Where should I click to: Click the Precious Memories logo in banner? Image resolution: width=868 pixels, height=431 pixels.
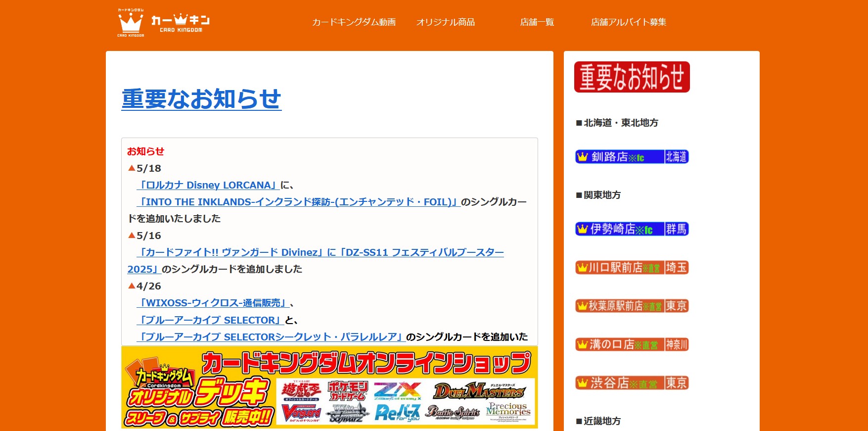[508, 412]
